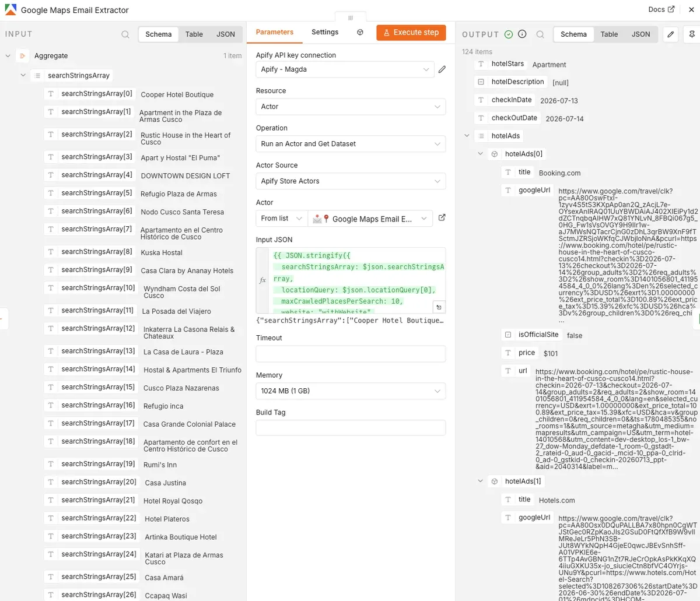Click the hotelDescription type icon
This screenshot has width=700, height=601.
pyautogui.click(x=481, y=82)
